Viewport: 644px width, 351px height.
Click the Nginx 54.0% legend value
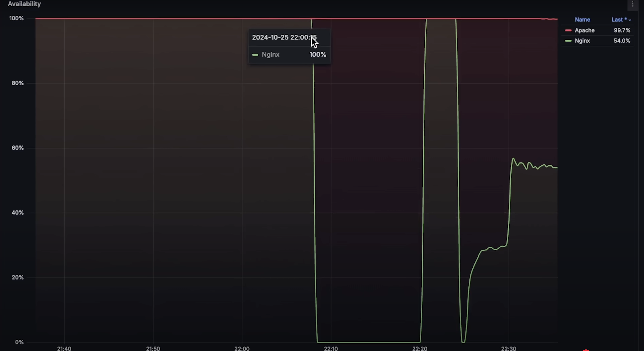(x=622, y=41)
